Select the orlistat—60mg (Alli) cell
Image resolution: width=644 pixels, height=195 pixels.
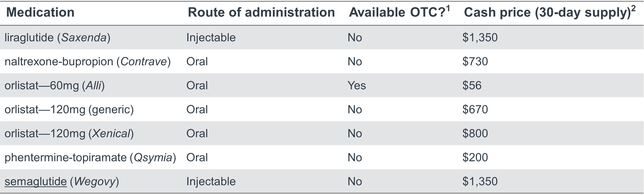pos(55,86)
